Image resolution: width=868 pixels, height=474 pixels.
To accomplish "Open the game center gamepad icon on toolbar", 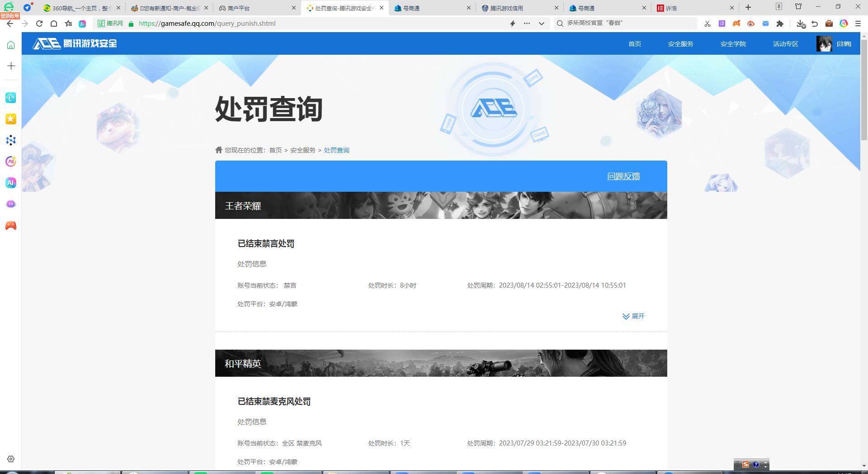I will (736, 24).
